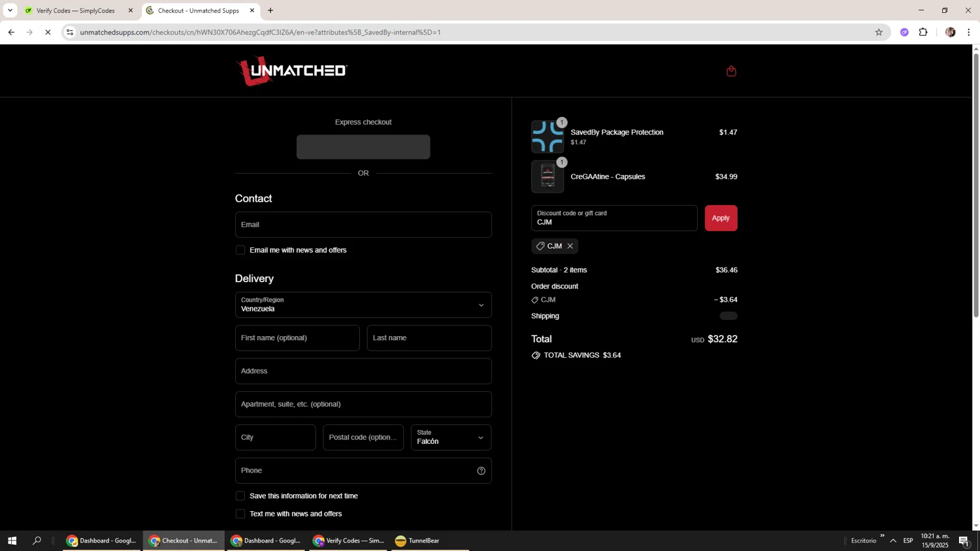This screenshot has width=980, height=551.
Task: Click the Escritorio desktop toolbar label
Action: (x=864, y=541)
